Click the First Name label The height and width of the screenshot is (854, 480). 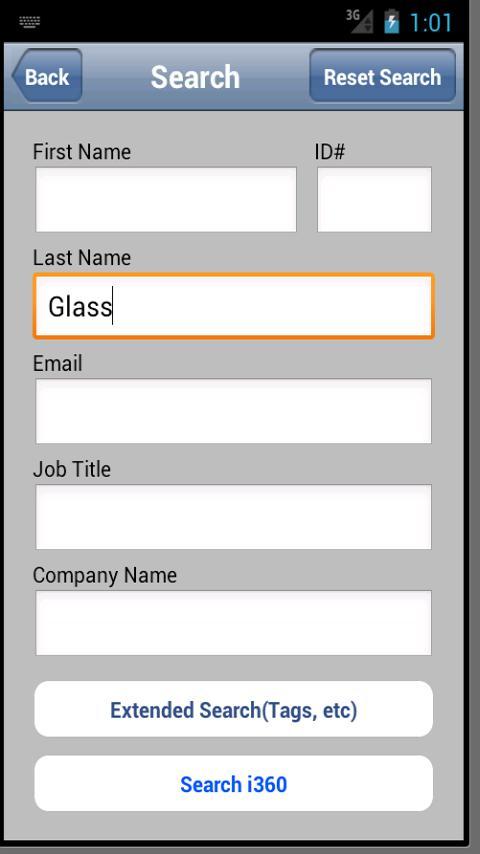[x=82, y=151]
